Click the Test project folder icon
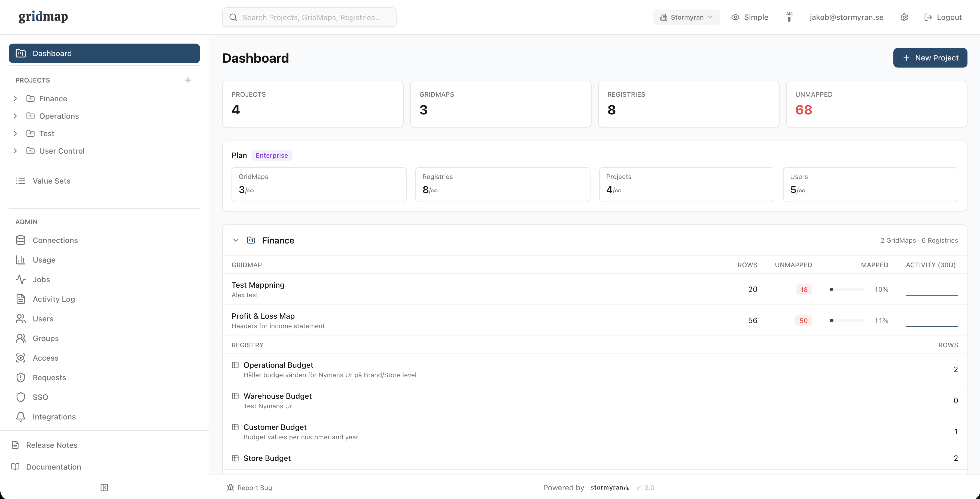Screen dimensions: 980x499 (x=31, y=133)
